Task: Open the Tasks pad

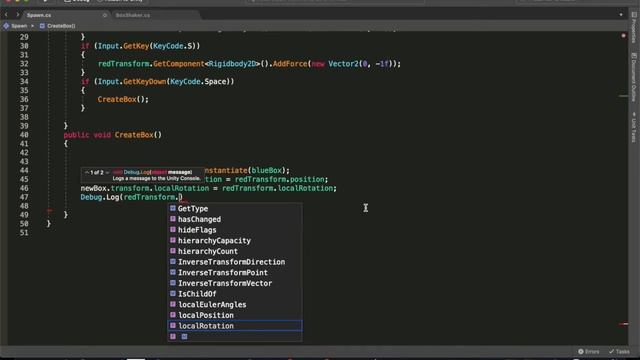Action: coord(619,351)
